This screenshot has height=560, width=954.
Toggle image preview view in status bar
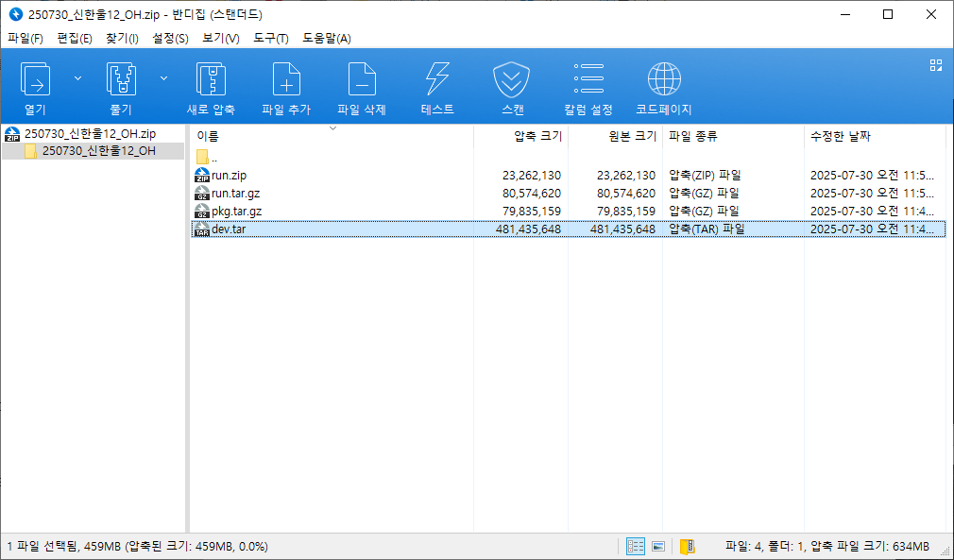[x=658, y=546]
